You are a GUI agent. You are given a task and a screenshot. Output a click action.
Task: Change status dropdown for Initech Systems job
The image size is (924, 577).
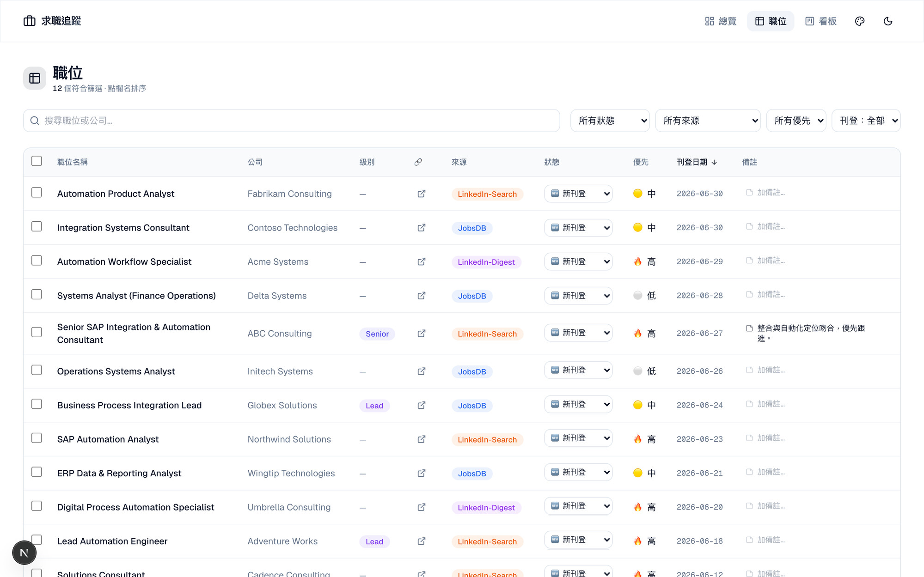click(x=578, y=370)
